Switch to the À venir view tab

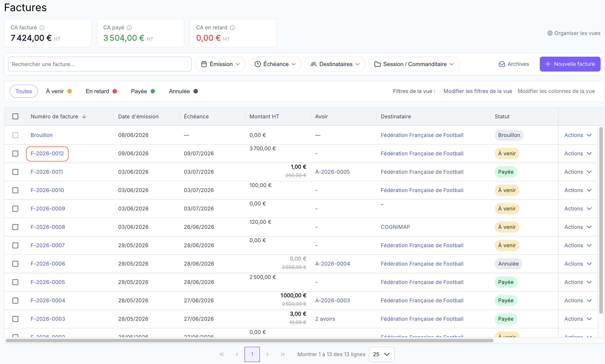coord(59,91)
